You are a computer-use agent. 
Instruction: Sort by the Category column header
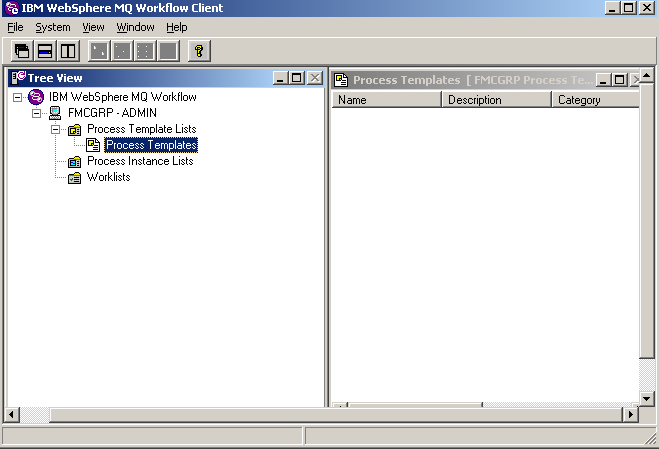(x=596, y=100)
